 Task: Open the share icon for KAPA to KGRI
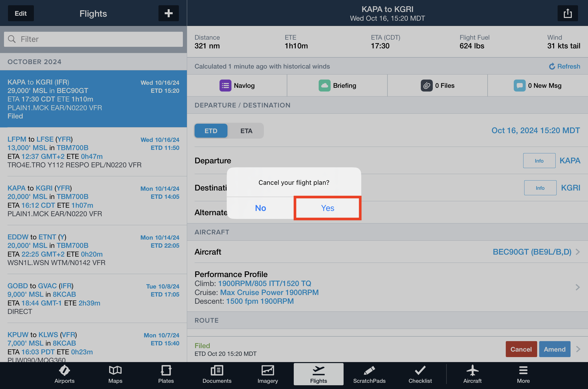pyautogui.click(x=568, y=13)
